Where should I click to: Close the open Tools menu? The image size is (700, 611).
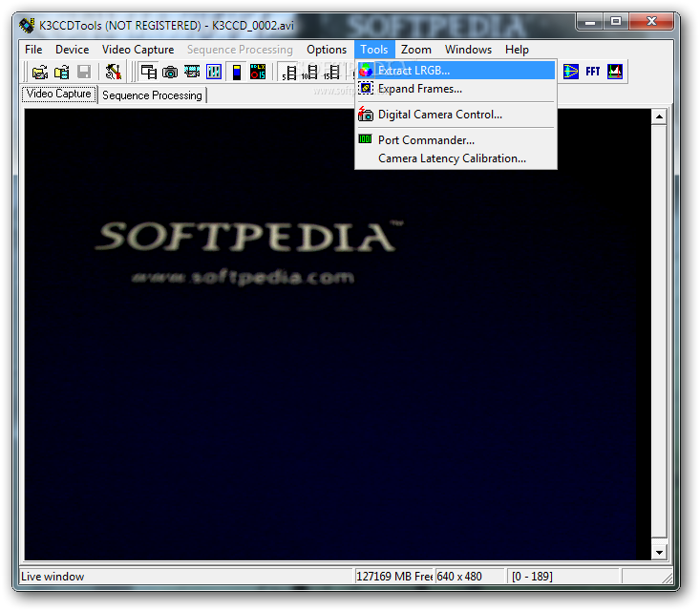coord(374,50)
